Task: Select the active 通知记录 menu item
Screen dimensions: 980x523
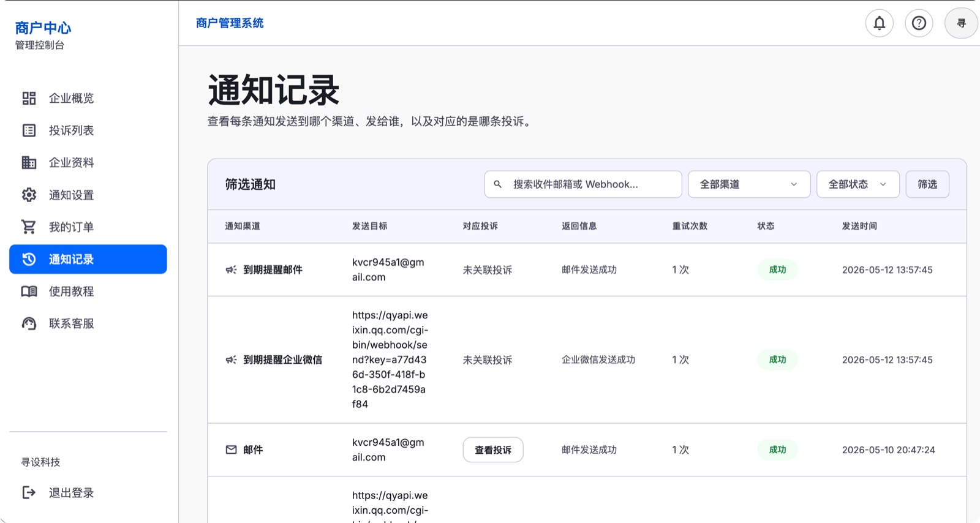Action: click(x=88, y=259)
